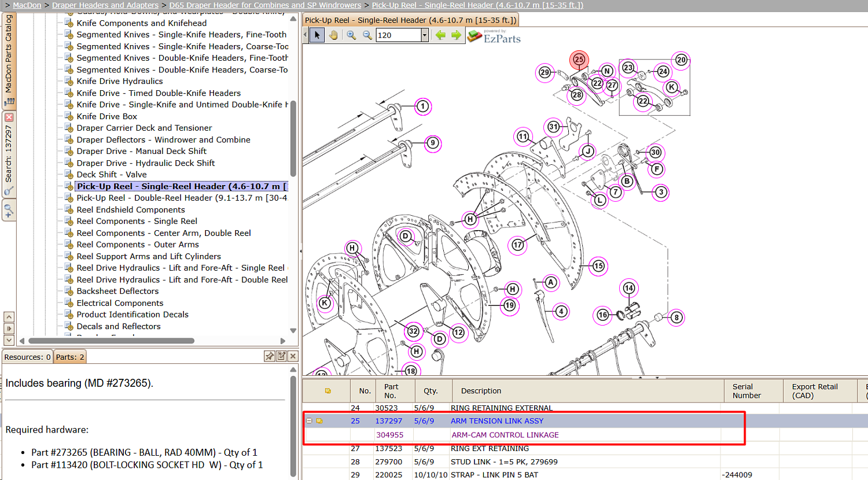Sort by the Part No. column header
This screenshot has height=480, width=868.
(x=395, y=391)
